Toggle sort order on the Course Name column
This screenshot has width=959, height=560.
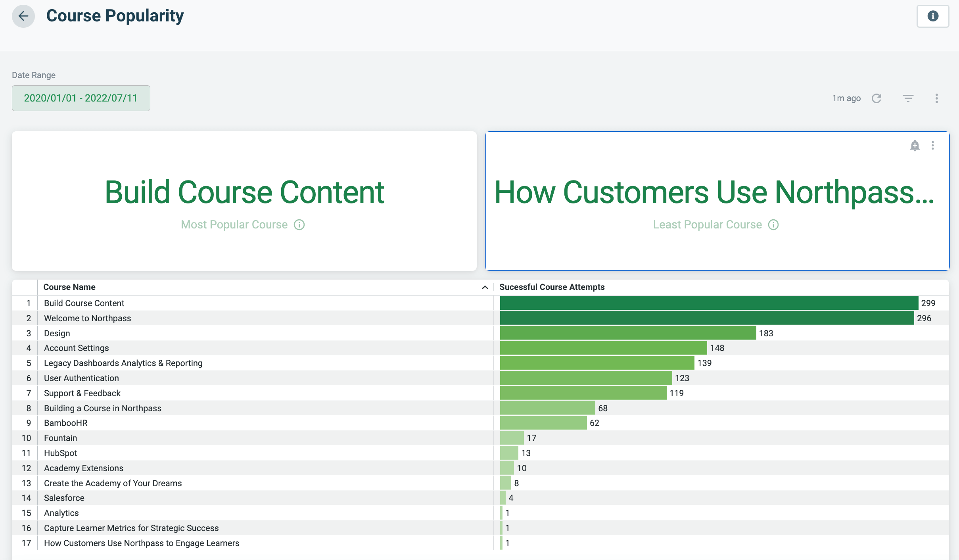(x=484, y=287)
